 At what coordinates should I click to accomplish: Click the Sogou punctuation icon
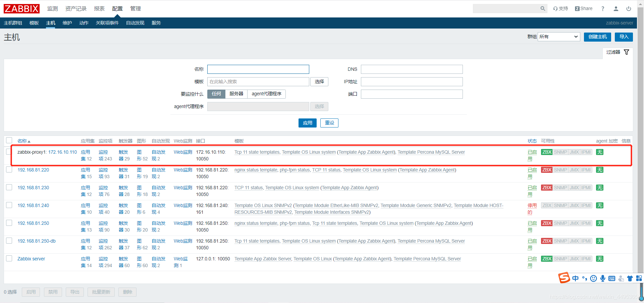tap(585, 278)
